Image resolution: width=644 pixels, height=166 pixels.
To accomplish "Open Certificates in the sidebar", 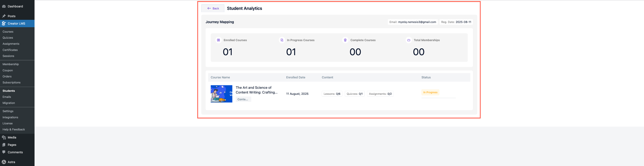I will (10, 50).
